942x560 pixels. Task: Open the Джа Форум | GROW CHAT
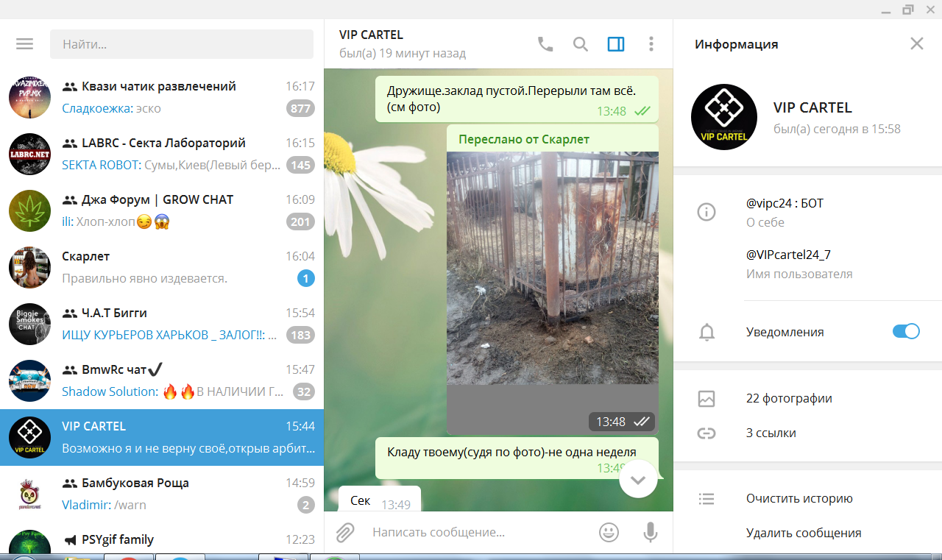click(x=162, y=210)
